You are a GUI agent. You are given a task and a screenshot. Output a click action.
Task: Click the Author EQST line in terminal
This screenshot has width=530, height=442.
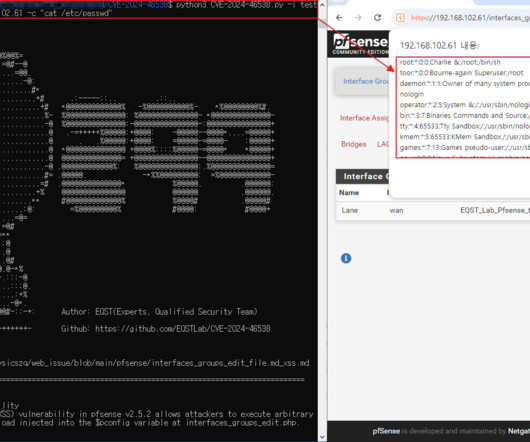coord(159,312)
